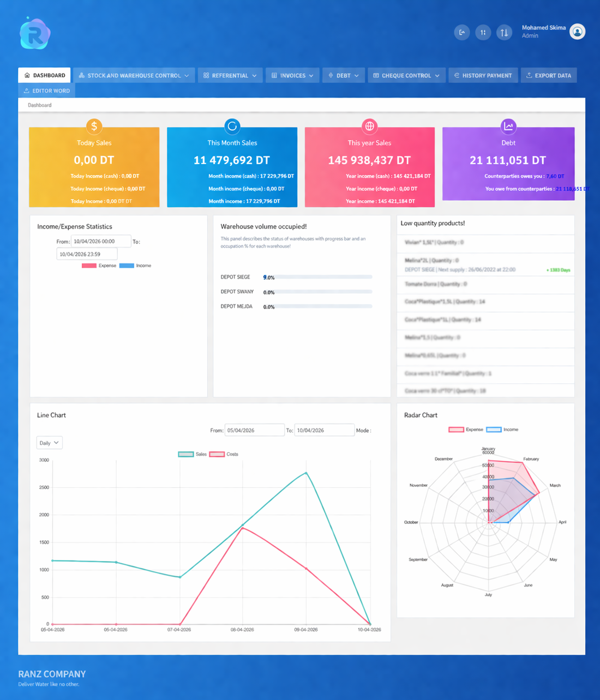Click the Line Chart From date field
600x700 pixels.
tap(254, 430)
